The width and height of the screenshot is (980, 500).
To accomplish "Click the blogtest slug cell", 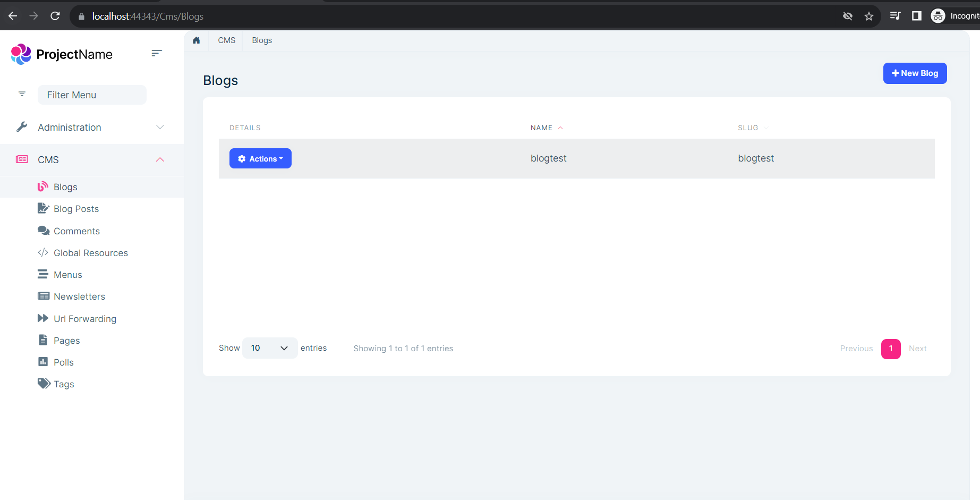I will (756, 158).
